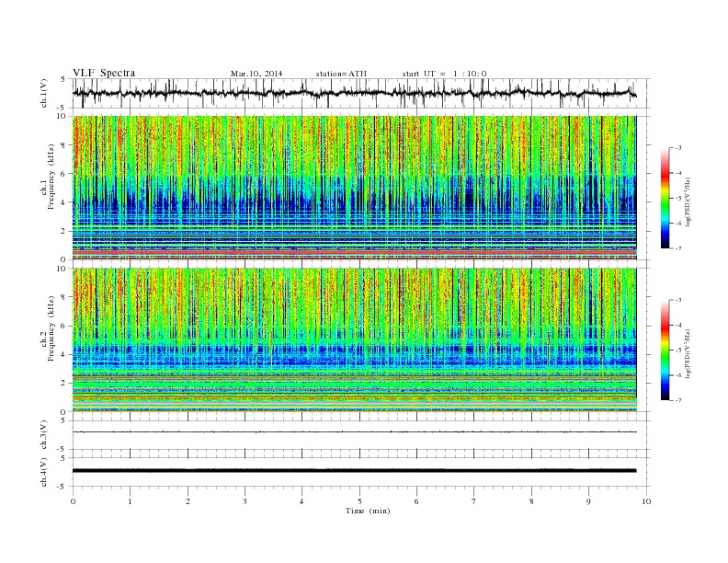The height and width of the screenshot is (563, 728).
Task: Click the upper PSD color bar
Action: tap(665, 199)
